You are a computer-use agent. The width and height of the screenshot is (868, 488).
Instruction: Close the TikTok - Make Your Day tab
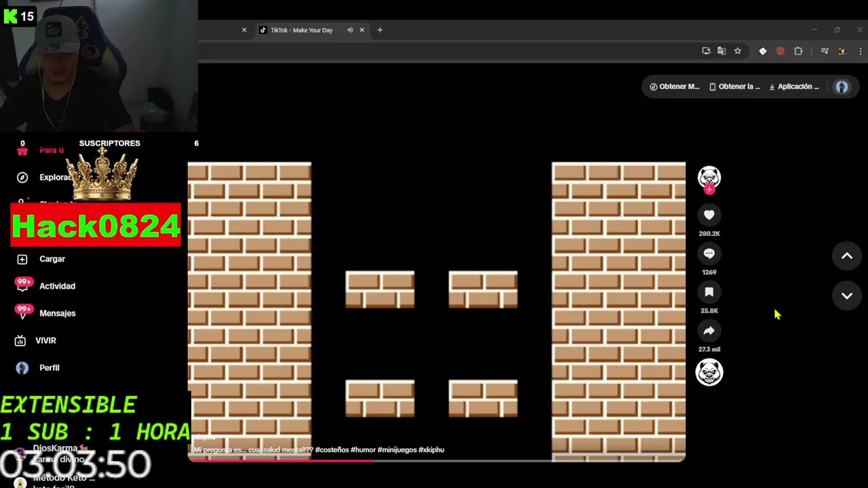[x=362, y=30]
